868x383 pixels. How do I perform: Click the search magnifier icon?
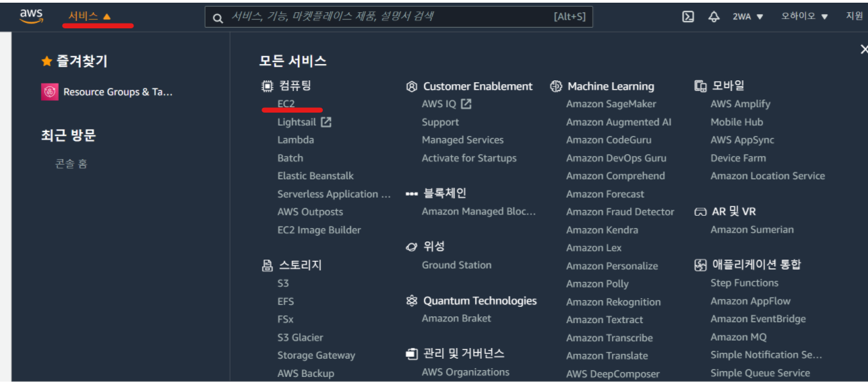coord(218,18)
